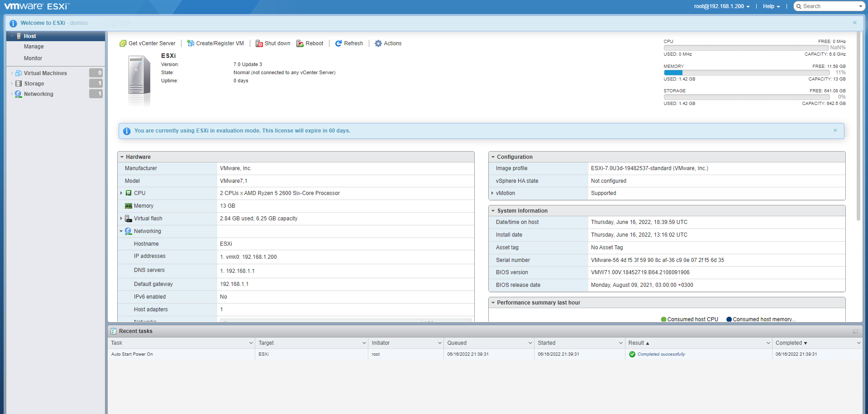Image resolution: width=868 pixels, height=414 pixels.
Task: Expand the CPU hardware row
Action: 121,193
